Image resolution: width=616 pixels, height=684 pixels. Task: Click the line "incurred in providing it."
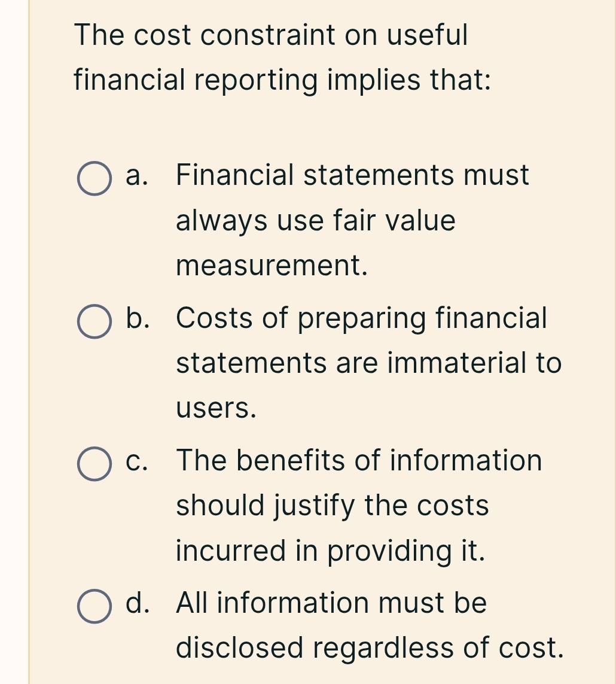[330, 551]
